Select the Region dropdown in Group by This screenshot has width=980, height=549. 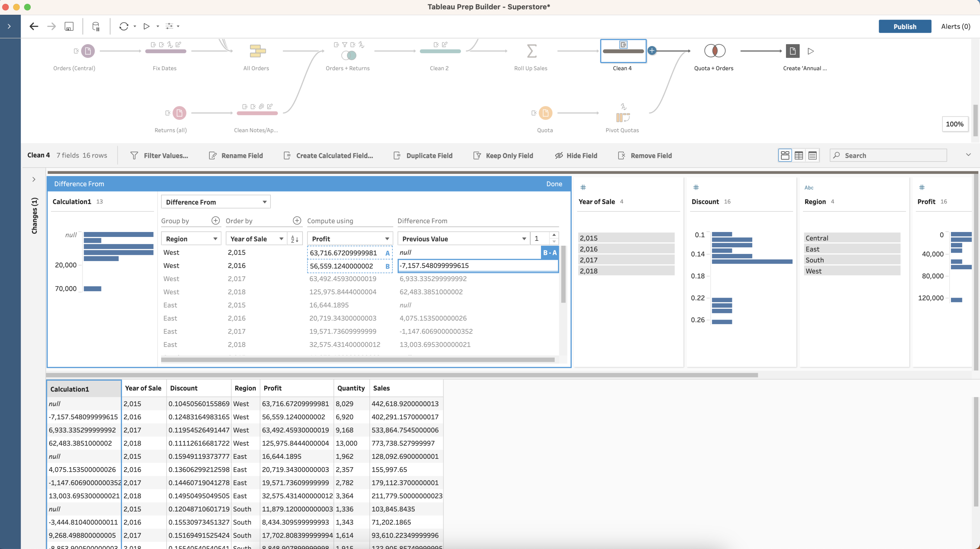[190, 239]
